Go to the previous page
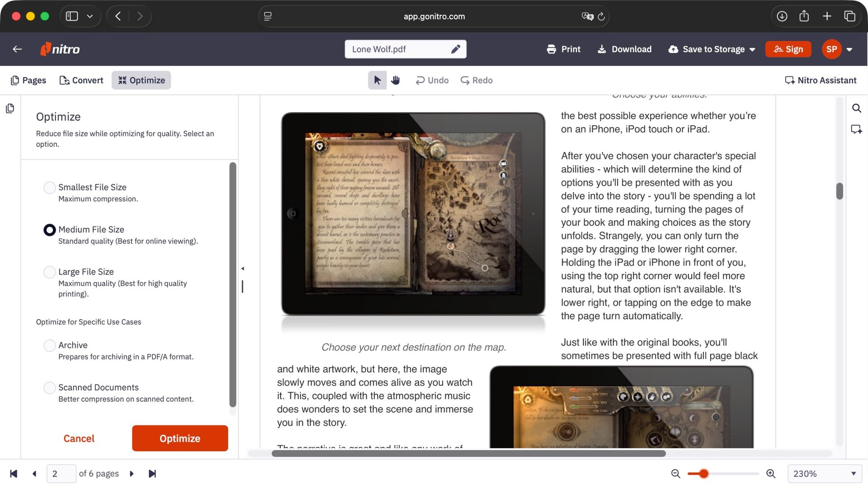The image size is (868, 488). pos(34,474)
